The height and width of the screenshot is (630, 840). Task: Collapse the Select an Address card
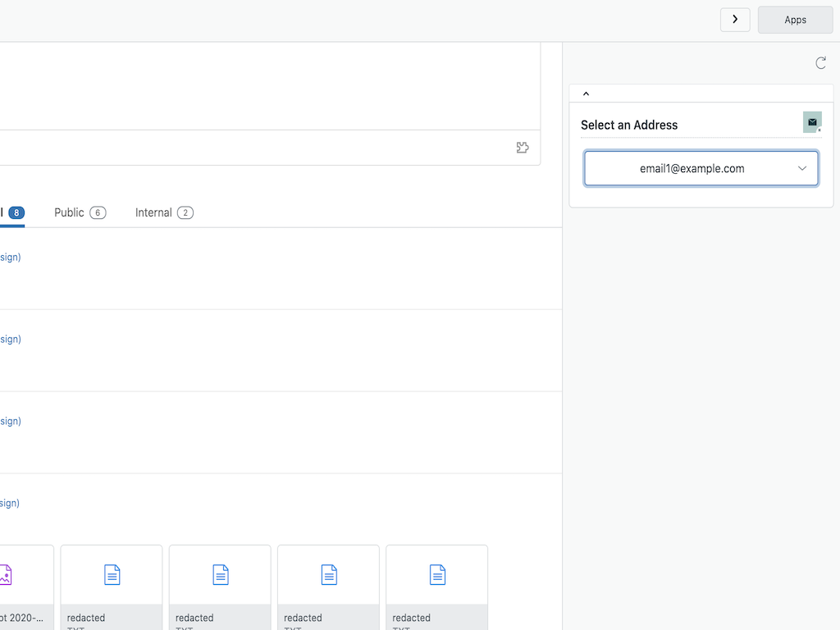[586, 93]
